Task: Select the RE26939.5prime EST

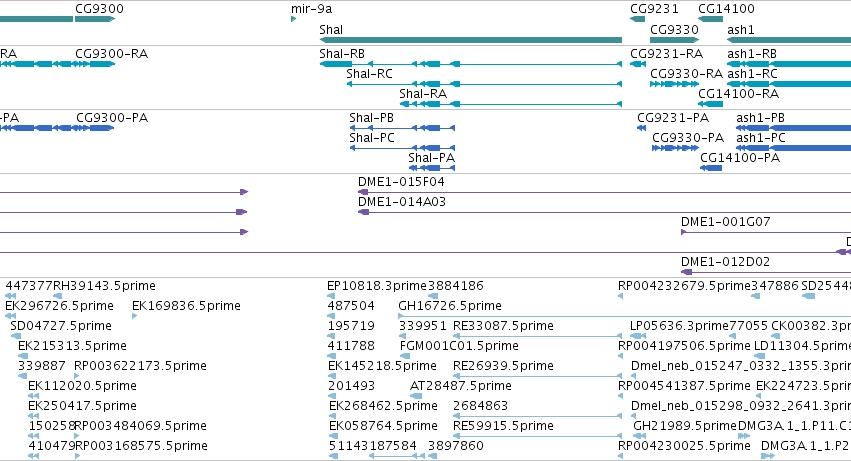Action: (537, 376)
